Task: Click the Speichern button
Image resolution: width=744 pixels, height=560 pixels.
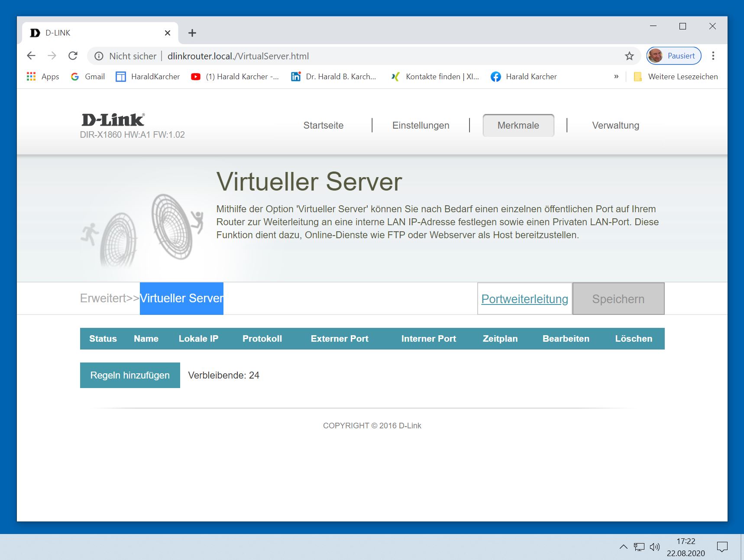Action: coord(618,299)
